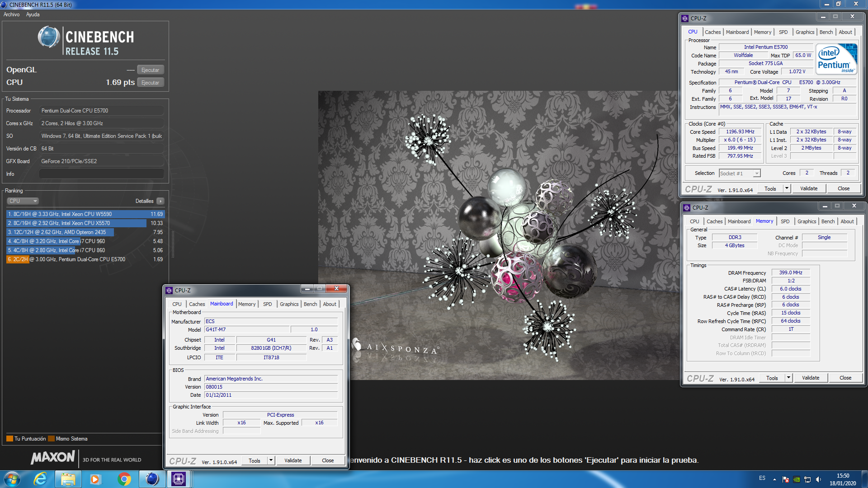Click the Intel Pentium inside logo
Screen dimensions: 868x488
(x=836, y=59)
